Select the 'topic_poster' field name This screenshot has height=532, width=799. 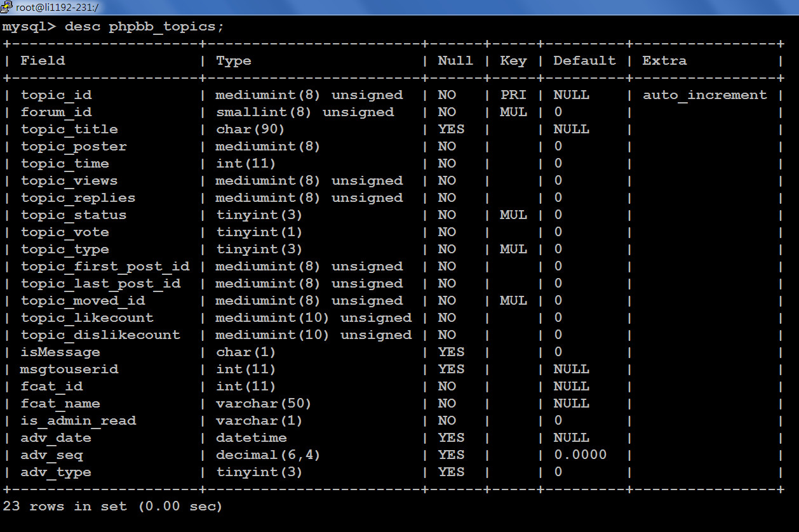(74, 146)
